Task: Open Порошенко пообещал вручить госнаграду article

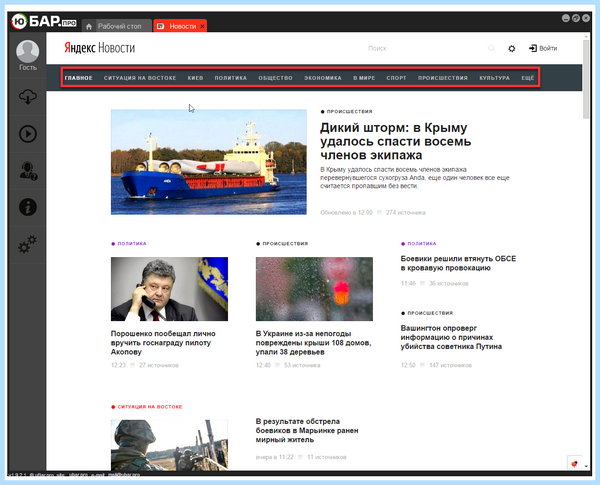Action: [163, 343]
